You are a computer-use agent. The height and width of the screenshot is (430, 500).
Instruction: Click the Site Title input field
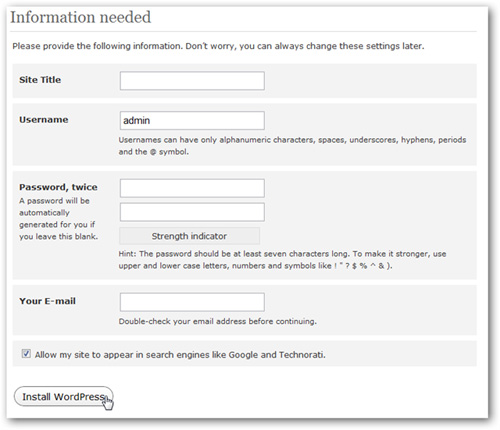192,81
